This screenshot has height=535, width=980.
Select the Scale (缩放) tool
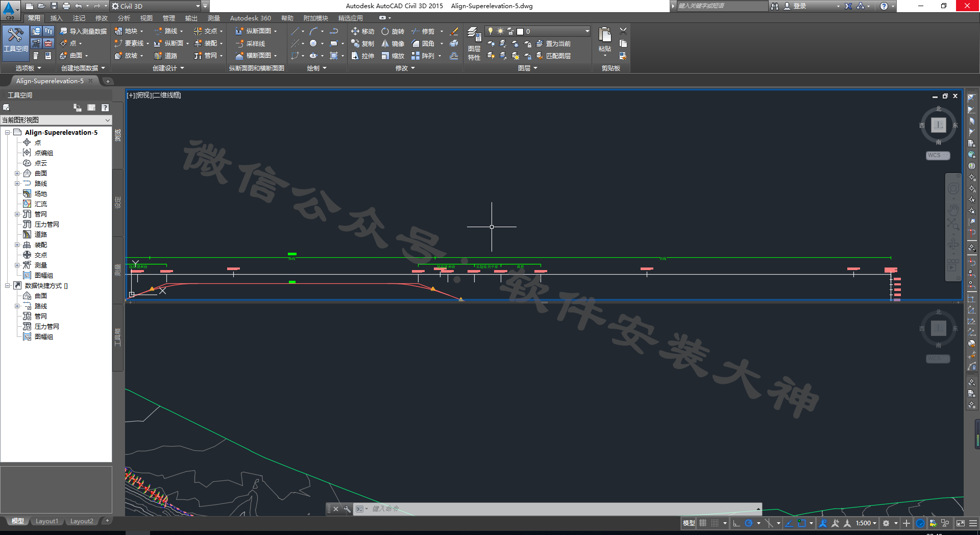point(393,56)
